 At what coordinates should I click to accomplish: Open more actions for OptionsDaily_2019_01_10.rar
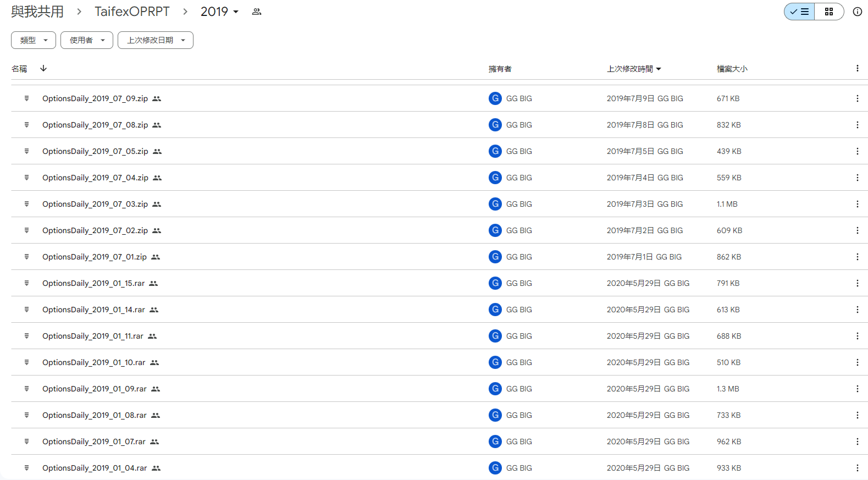click(858, 362)
